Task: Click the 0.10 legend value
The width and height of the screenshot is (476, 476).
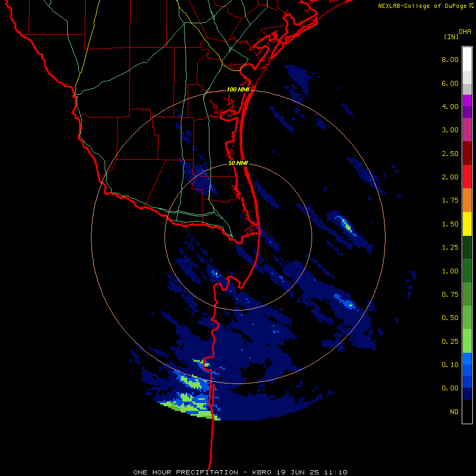Action: point(450,365)
